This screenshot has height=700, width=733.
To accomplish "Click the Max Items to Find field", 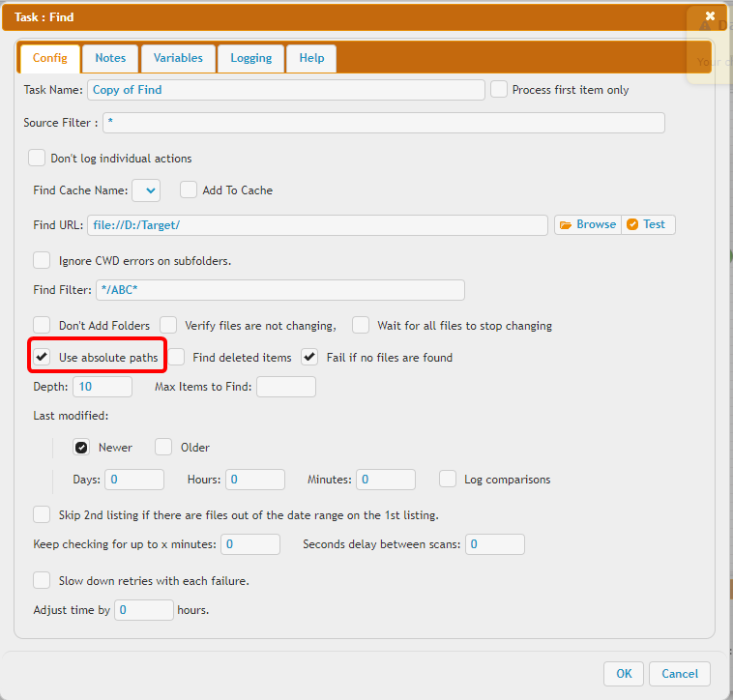I will [x=286, y=387].
